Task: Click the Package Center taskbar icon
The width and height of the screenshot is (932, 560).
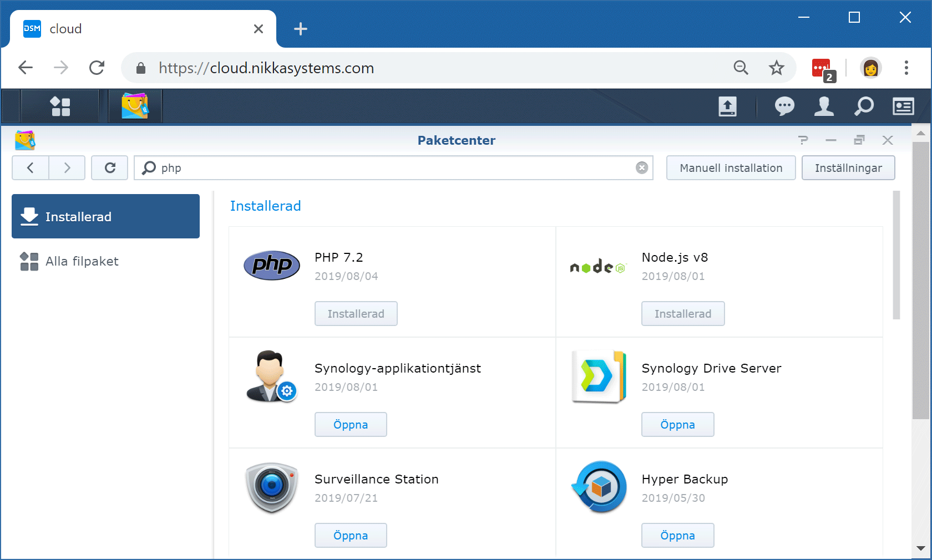Action: point(135,106)
